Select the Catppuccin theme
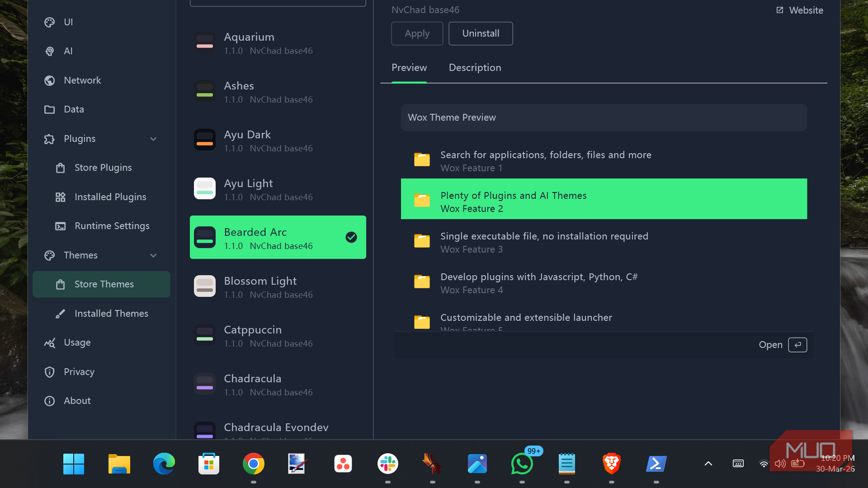The image size is (868, 488). click(278, 335)
